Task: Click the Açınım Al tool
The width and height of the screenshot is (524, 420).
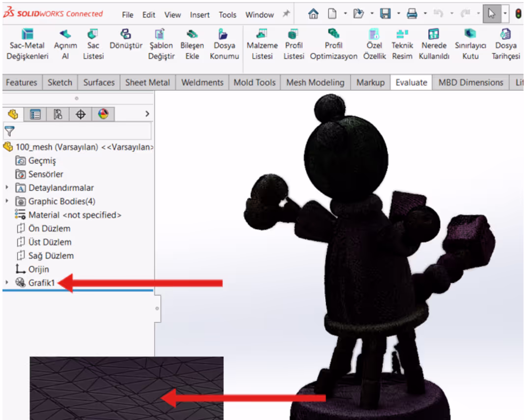Action: pos(65,44)
